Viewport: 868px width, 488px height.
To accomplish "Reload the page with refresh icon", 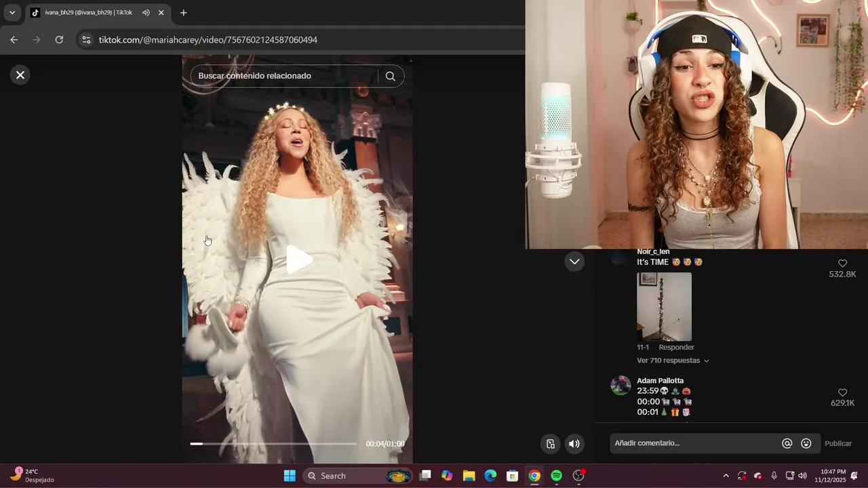I will (59, 40).
